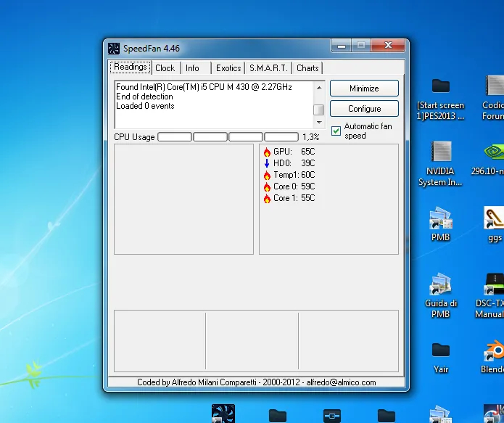Open the Charts tab
504x423 pixels.
[307, 68]
